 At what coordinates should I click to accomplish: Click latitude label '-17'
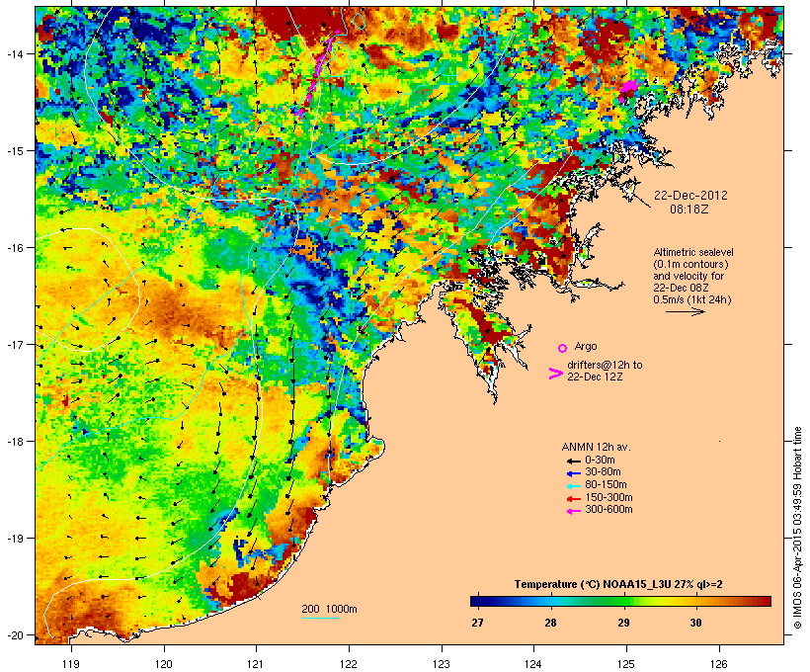(x=14, y=345)
